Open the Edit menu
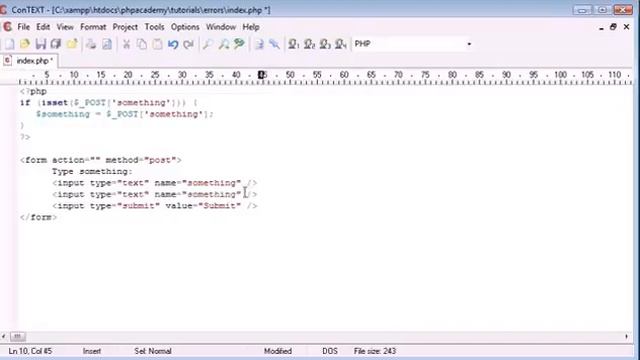 tap(43, 27)
